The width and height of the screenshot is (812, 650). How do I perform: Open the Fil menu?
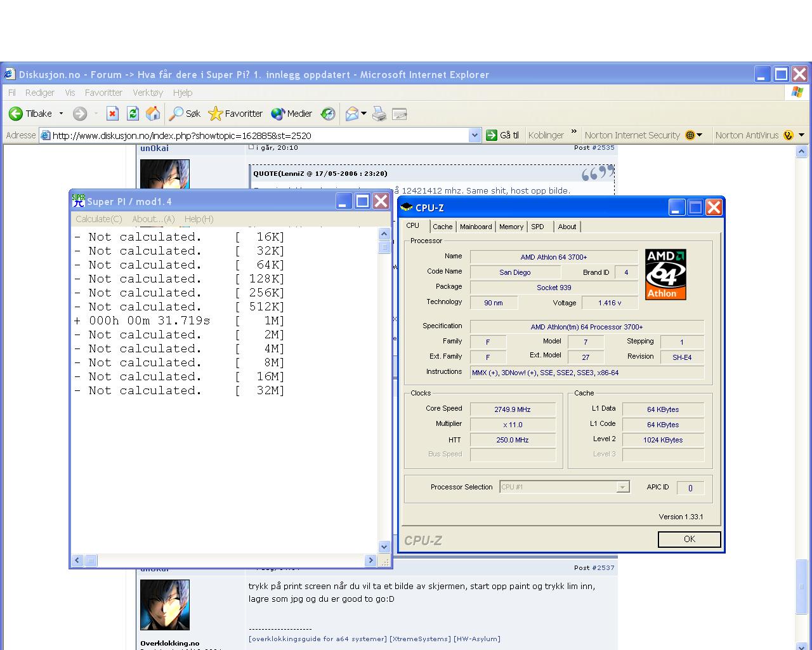11,92
